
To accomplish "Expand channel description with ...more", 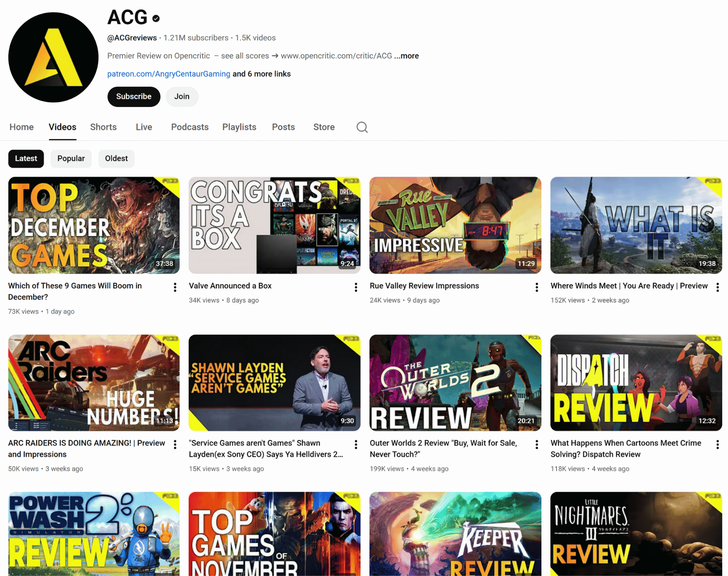I will [x=406, y=56].
